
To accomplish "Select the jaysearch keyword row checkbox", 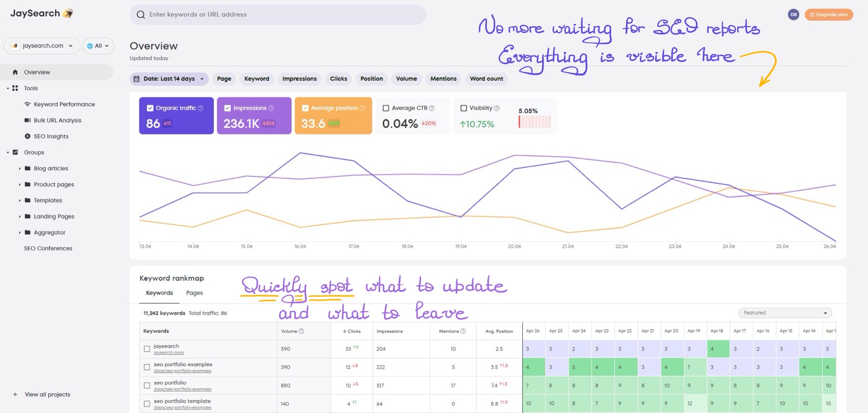I will pos(147,349).
